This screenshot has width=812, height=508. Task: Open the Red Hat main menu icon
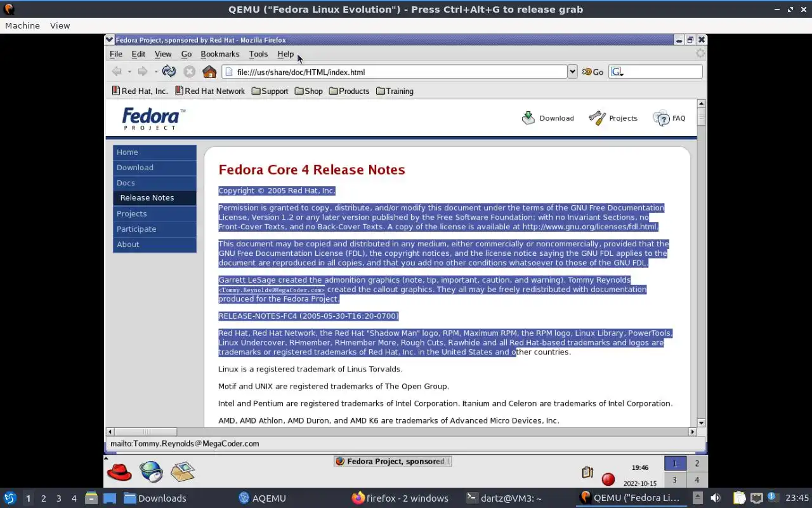click(x=119, y=472)
